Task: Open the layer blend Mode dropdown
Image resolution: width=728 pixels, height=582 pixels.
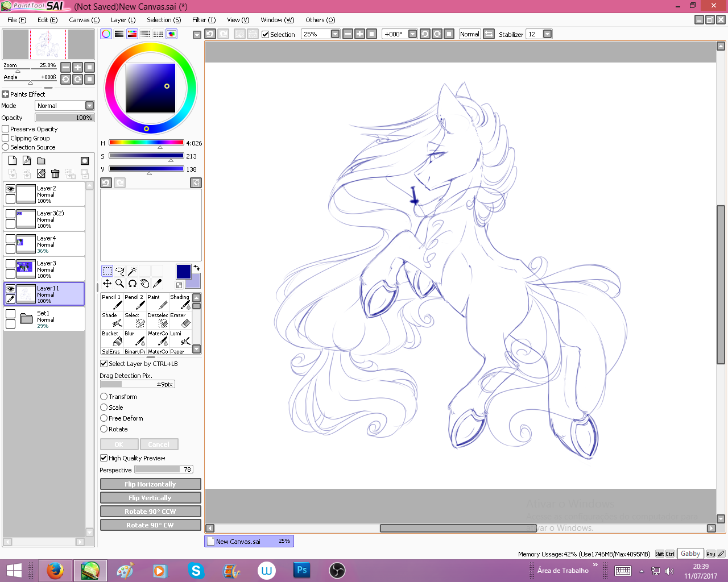Action: pyautogui.click(x=89, y=106)
